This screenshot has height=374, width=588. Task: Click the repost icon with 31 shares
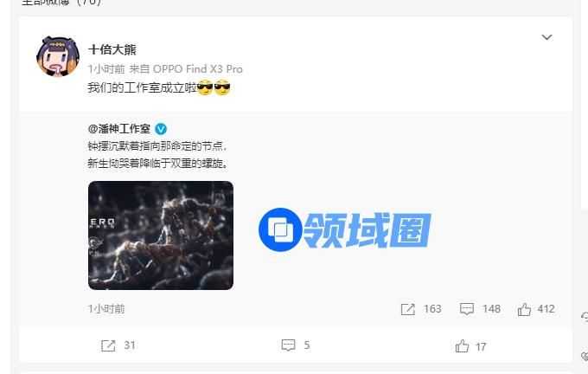coord(108,345)
